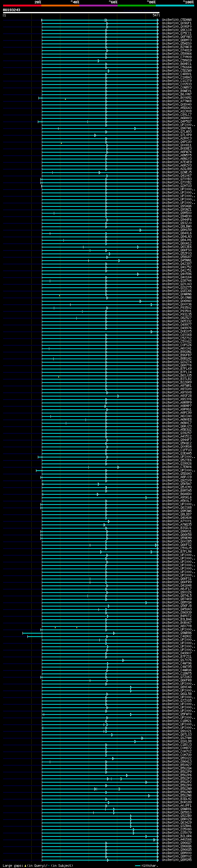Select hit UniRef100_A4US66
Screen dimensions: 197x868
click(x=177, y=839)
